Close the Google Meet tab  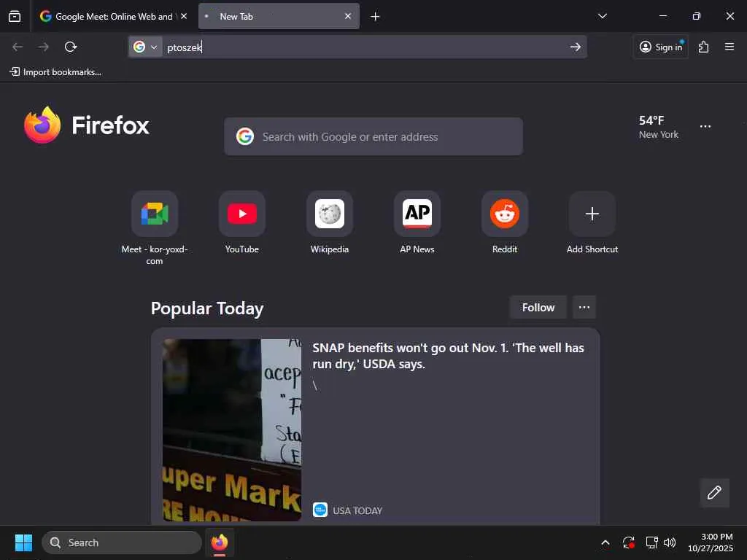coord(183,16)
